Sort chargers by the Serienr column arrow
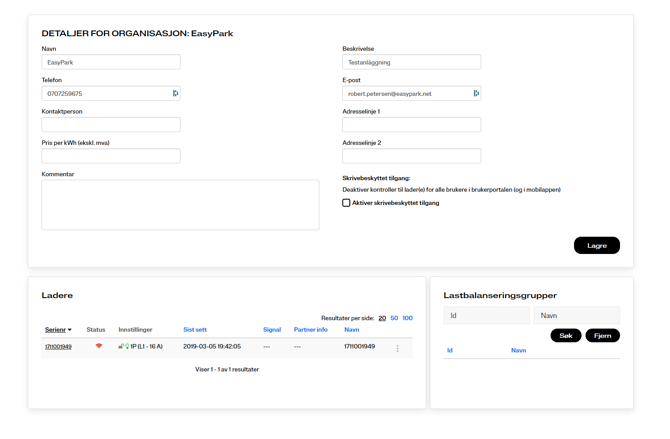 pyautogui.click(x=70, y=330)
